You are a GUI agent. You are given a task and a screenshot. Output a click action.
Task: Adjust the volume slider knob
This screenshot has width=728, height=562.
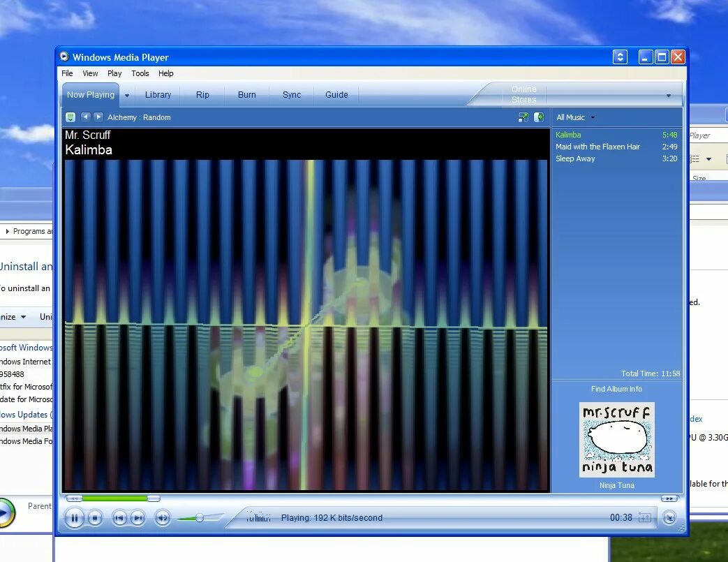200,518
